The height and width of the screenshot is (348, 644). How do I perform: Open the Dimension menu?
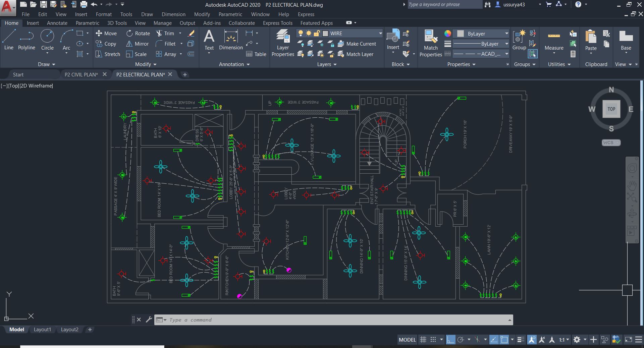173,14
